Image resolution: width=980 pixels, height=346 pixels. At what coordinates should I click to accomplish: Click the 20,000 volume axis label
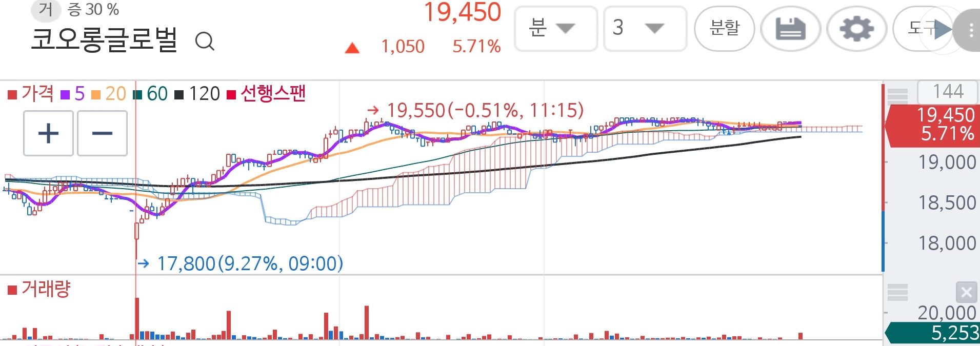click(x=947, y=313)
